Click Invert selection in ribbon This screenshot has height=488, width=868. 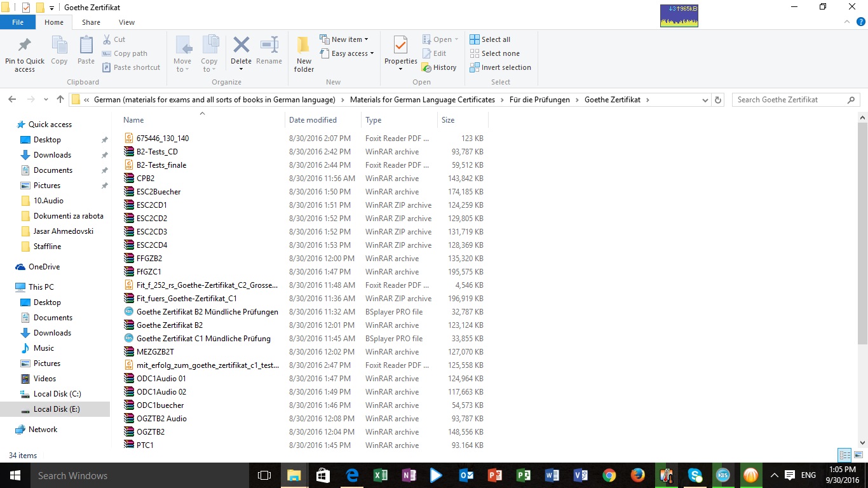tap(500, 67)
